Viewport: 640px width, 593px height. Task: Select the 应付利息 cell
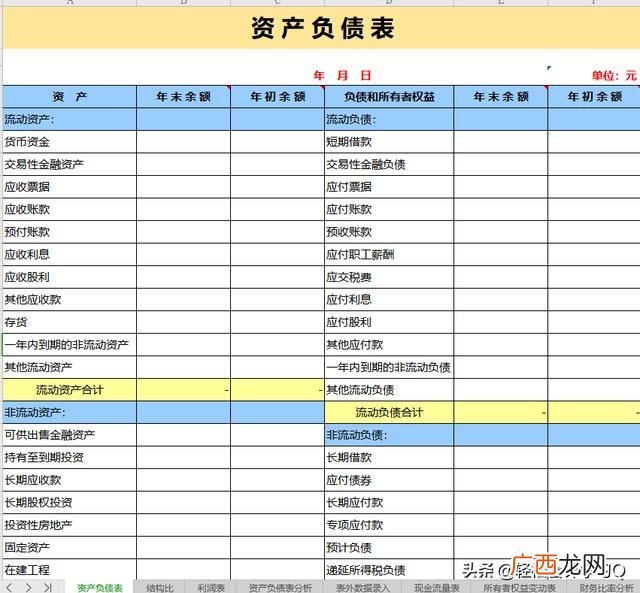click(389, 300)
